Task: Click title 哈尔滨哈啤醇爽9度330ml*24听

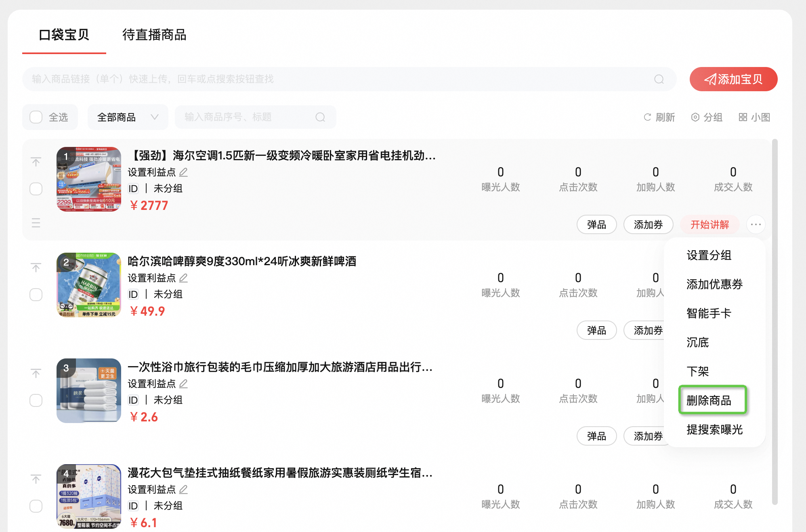Action: pos(242,261)
